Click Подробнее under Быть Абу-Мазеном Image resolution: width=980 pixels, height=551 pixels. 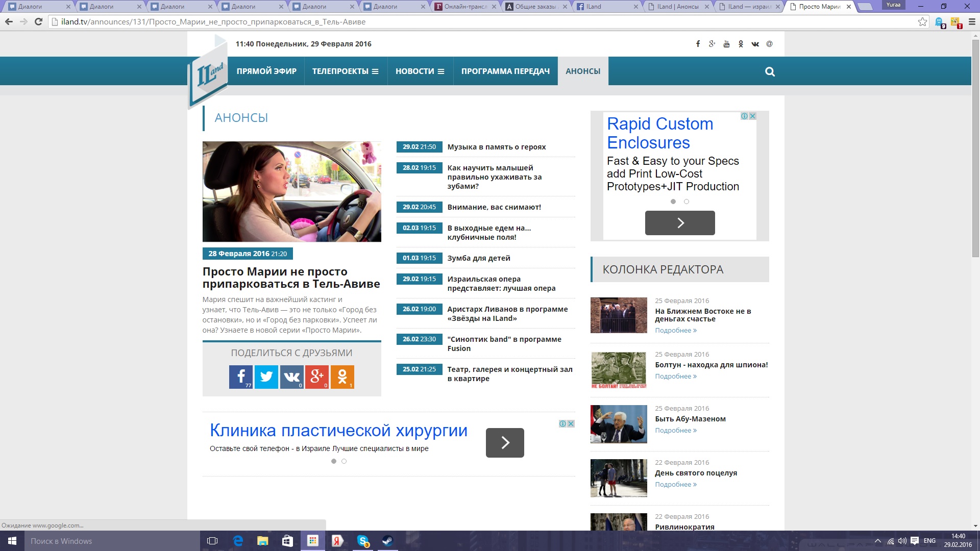point(676,430)
